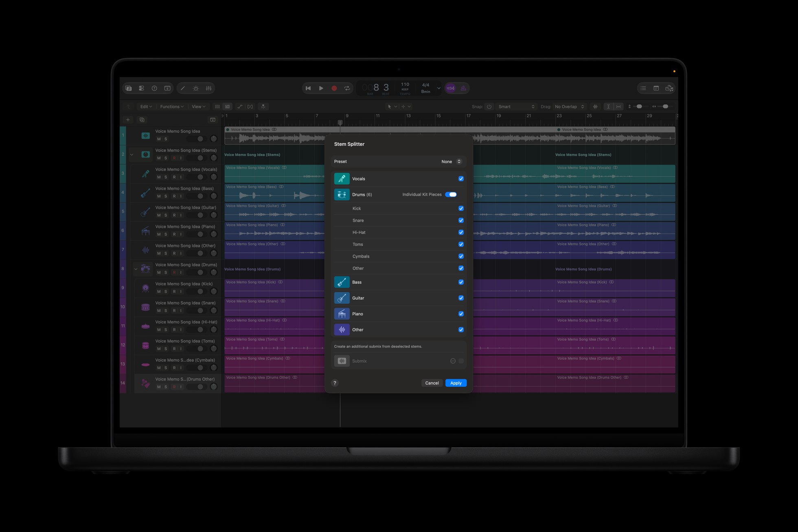The height and width of the screenshot is (532, 798).
Task: Open Quick Help question-mark icon in the control bar
Action: [x=154, y=88]
